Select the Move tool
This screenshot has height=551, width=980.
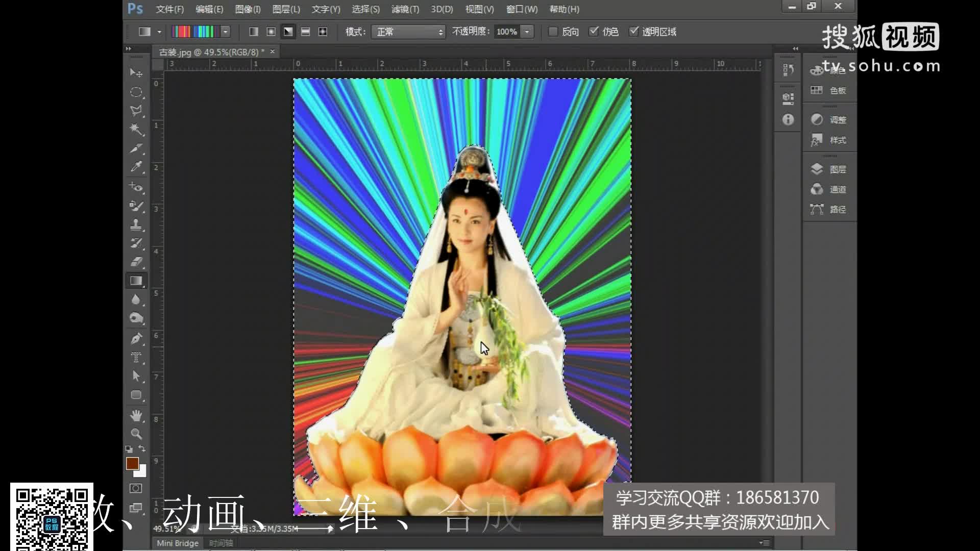point(136,73)
